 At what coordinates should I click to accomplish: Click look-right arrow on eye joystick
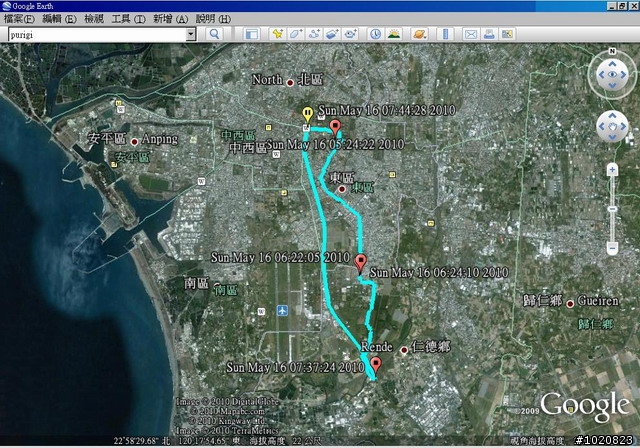tap(623, 75)
